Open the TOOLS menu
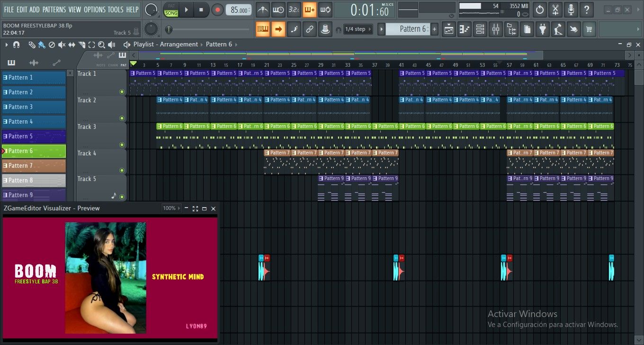The image size is (644, 345). [115, 9]
